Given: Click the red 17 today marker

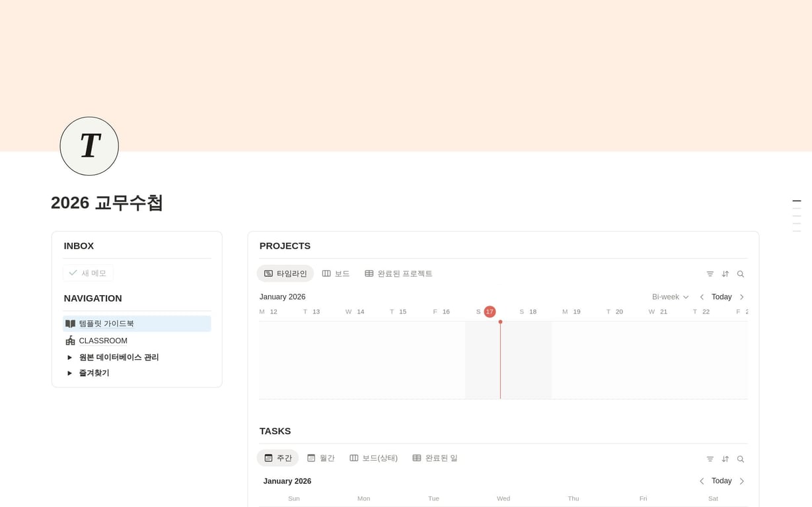Looking at the screenshot, I should click(489, 311).
